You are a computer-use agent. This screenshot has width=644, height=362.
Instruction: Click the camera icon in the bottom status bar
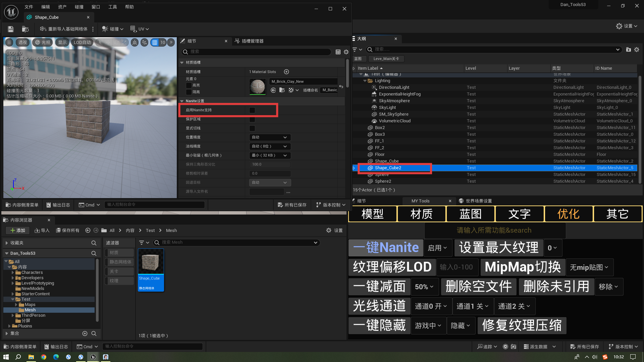coord(514,347)
